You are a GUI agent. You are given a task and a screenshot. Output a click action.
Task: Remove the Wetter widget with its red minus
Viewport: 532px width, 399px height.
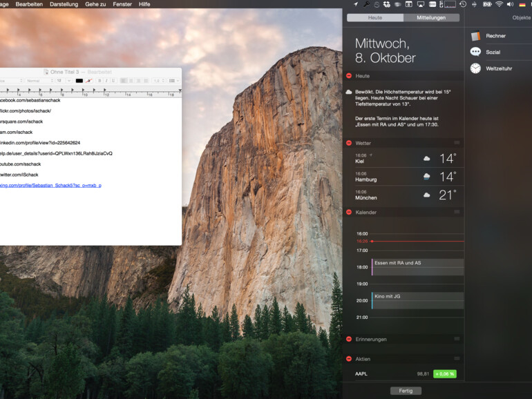click(x=349, y=143)
